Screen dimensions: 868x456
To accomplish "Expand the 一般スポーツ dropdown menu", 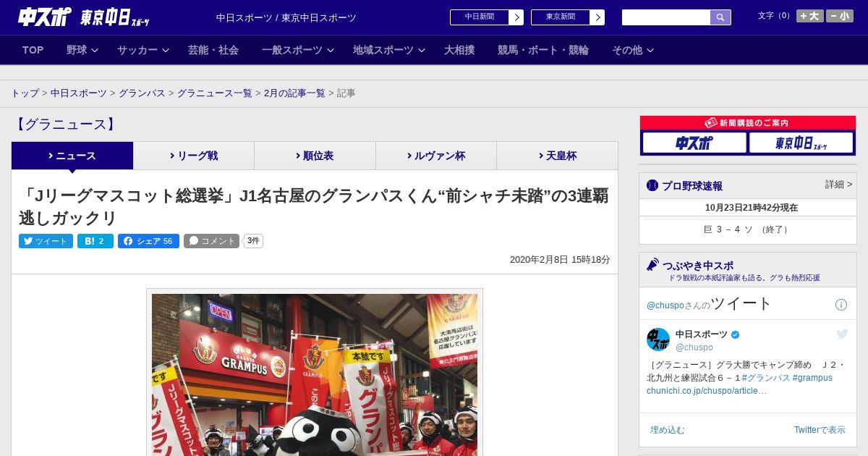I will [298, 50].
